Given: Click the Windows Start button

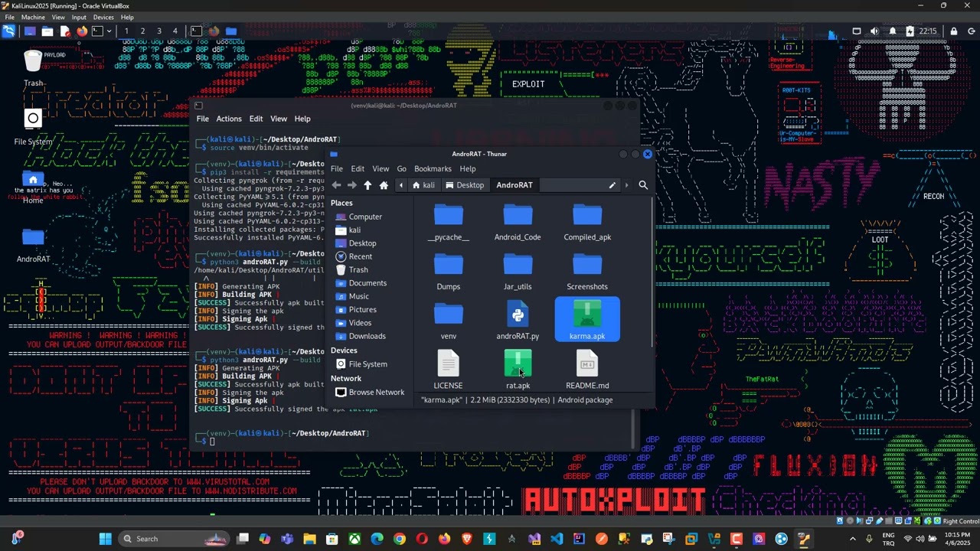Looking at the screenshot, I should (106, 539).
